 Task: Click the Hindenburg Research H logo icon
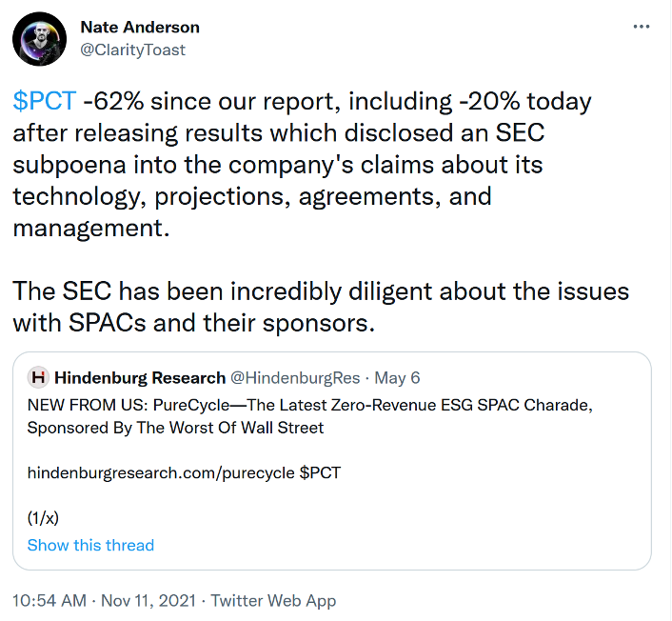(38, 378)
